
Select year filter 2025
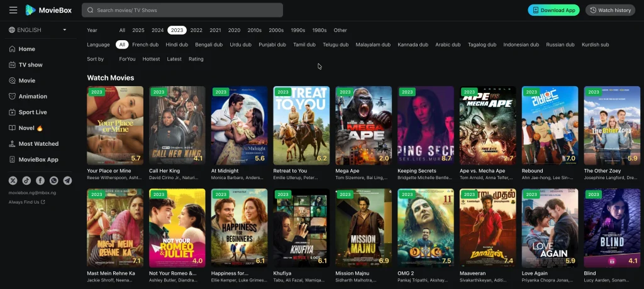click(138, 30)
